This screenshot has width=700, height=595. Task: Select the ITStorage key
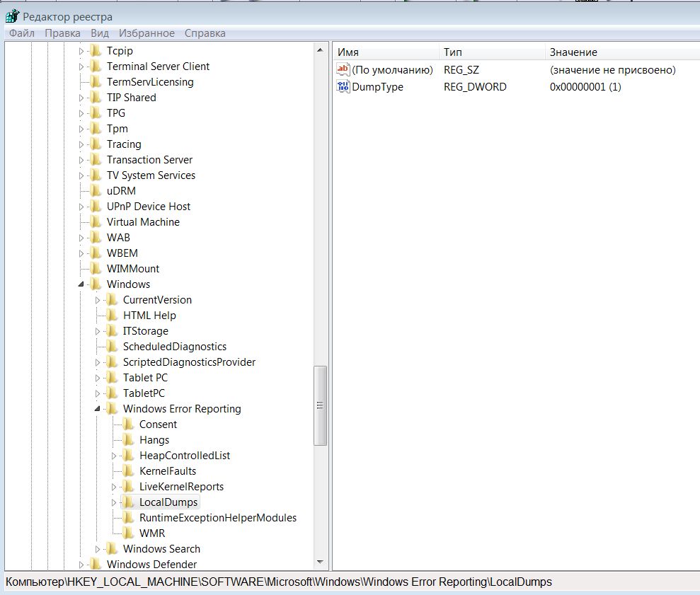point(146,331)
